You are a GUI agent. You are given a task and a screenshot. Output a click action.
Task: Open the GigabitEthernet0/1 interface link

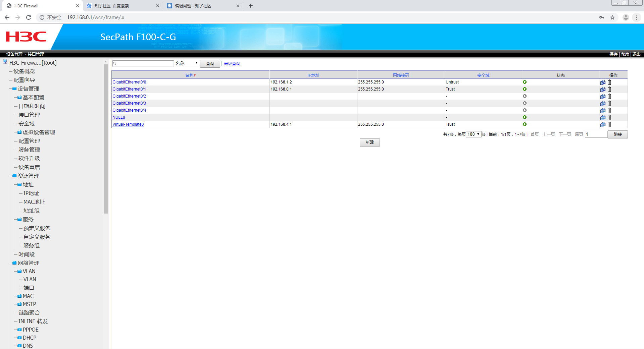pyautogui.click(x=129, y=89)
